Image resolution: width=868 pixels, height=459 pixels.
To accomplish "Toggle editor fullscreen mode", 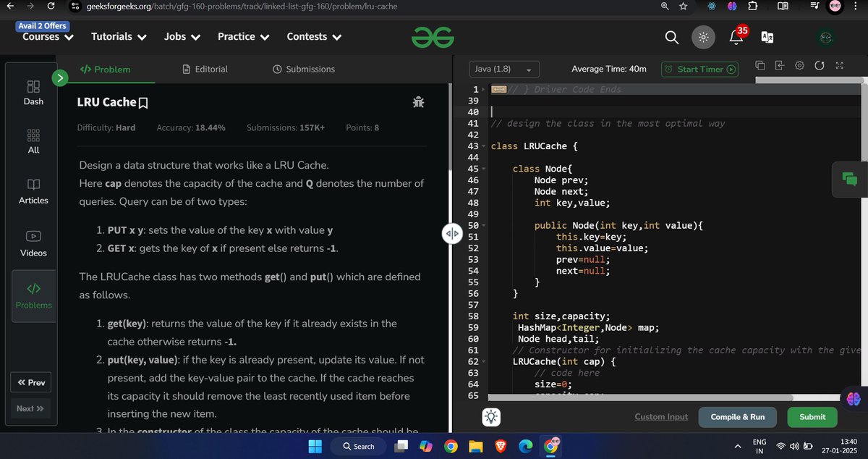I will (x=840, y=66).
